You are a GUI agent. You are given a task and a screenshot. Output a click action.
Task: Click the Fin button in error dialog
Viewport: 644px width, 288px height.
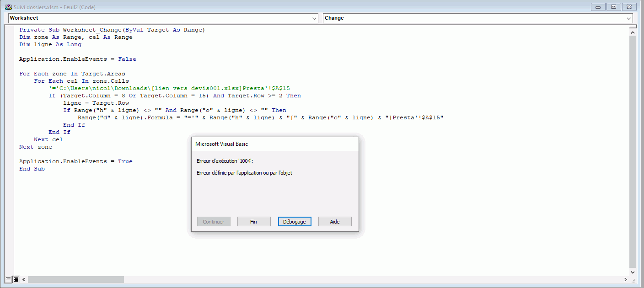point(254,222)
